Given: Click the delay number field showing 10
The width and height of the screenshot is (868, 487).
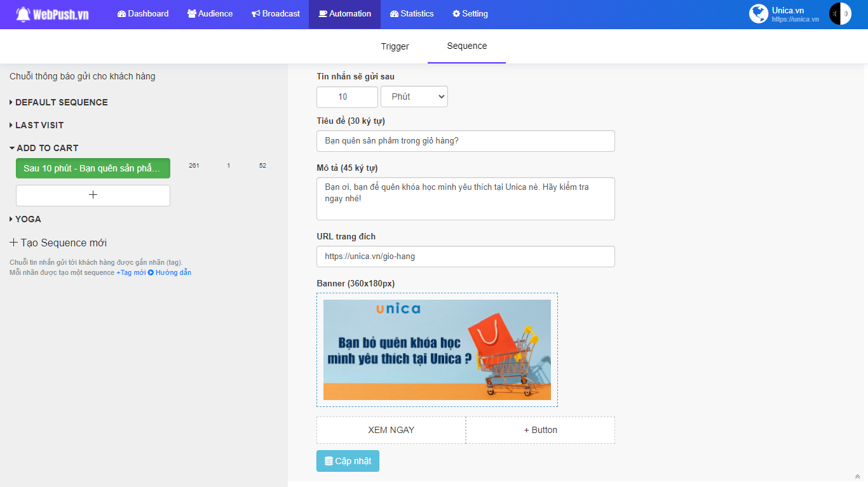Looking at the screenshot, I should coord(348,97).
